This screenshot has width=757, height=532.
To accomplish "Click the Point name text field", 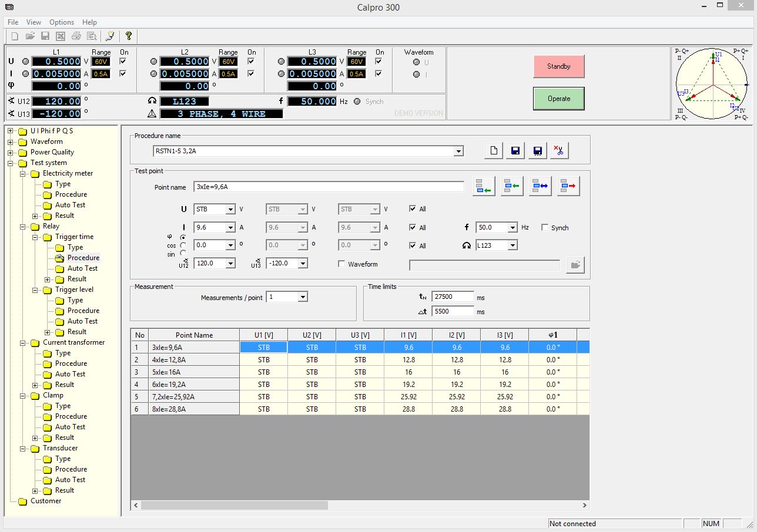I will [x=329, y=187].
